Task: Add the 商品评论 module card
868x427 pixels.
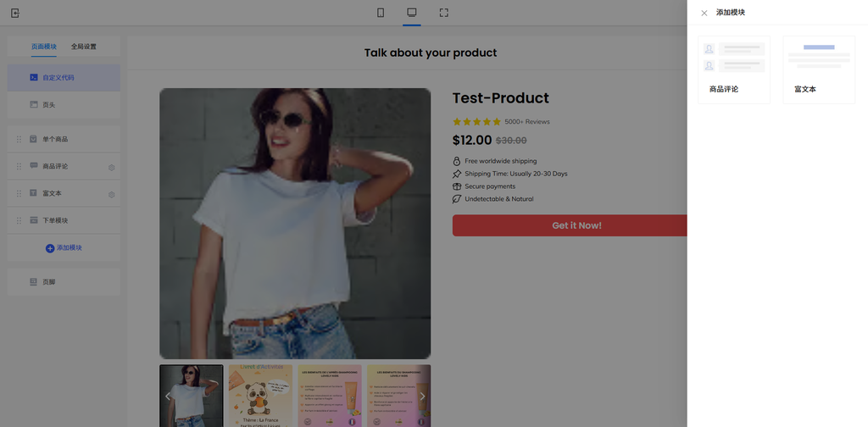Action: 733,69
